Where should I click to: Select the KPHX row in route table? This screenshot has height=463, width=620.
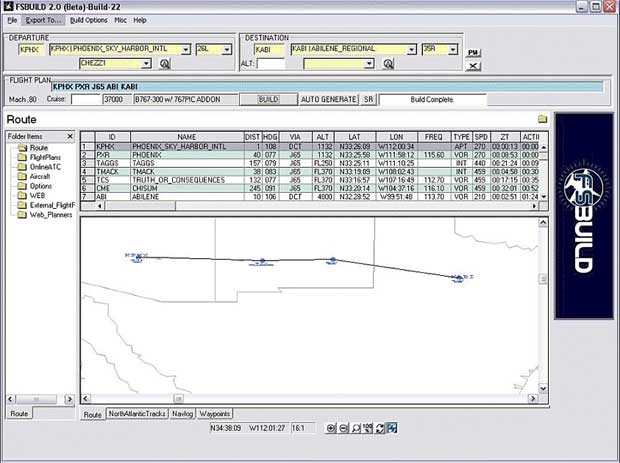[310, 147]
